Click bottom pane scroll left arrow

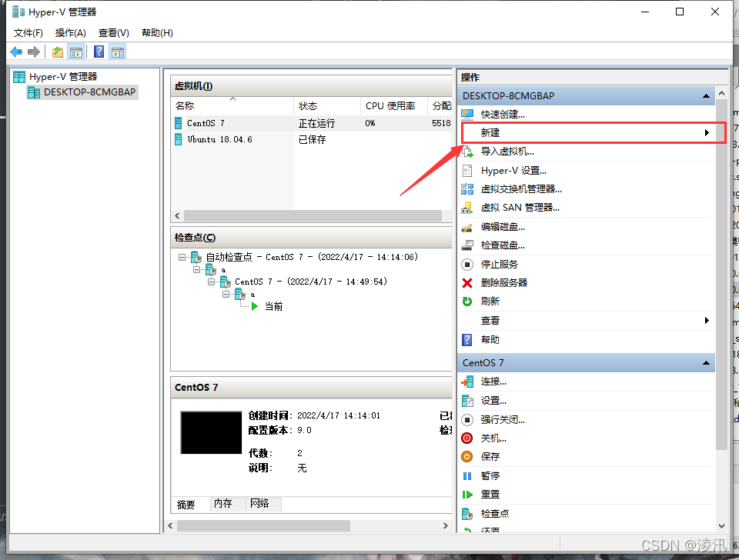point(171,525)
